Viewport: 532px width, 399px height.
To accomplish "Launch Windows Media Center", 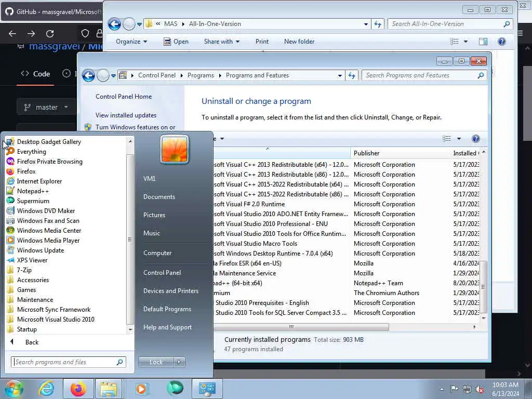I will point(49,230).
